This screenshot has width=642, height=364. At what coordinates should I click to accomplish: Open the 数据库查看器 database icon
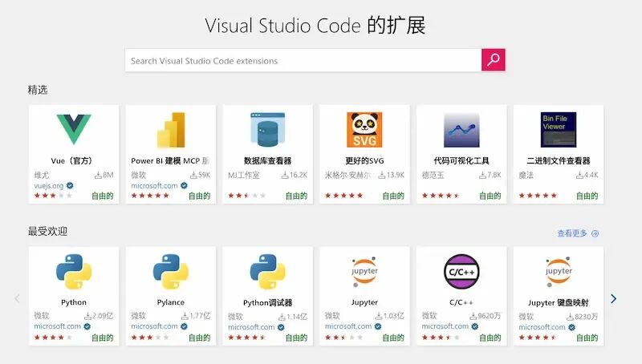pos(267,130)
